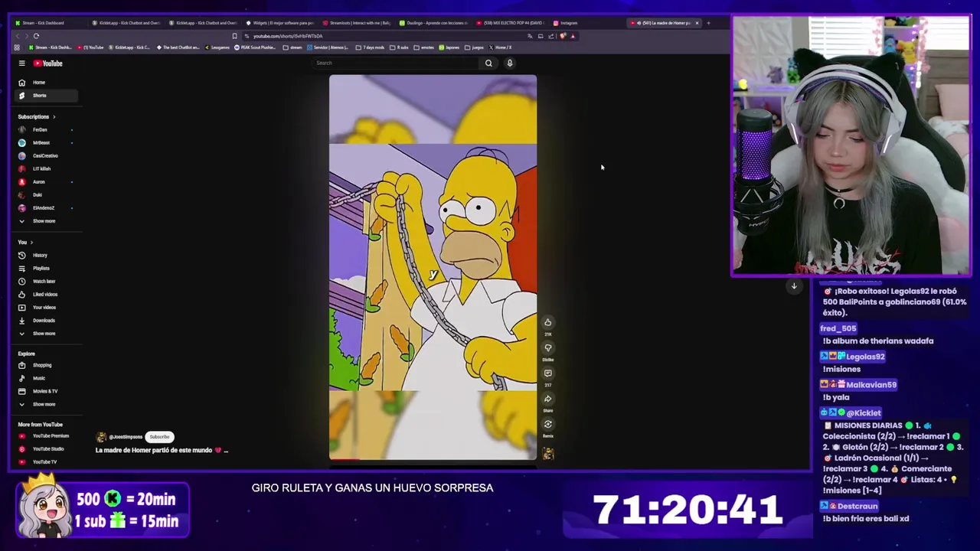Select Shorts in YouTube sidebar
Image resolution: width=980 pixels, height=551 pixels.
[x=46, y=95]
